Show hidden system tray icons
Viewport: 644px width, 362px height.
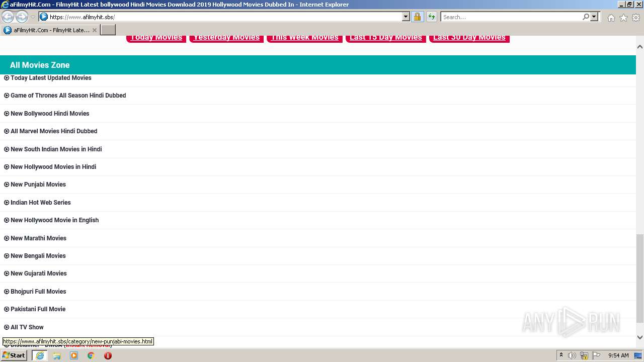[x=561, y=355]
